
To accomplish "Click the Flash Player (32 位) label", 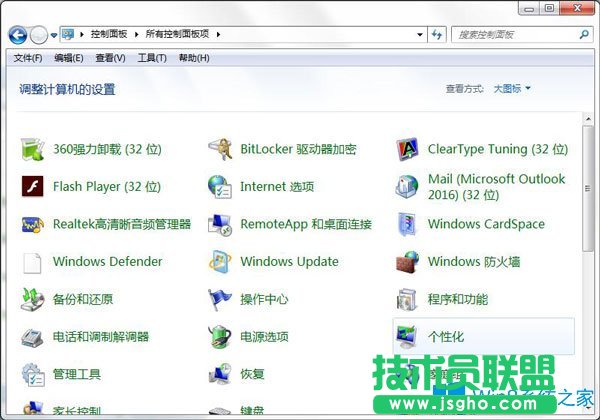I will pyautogui.click(x=107, y=187).
